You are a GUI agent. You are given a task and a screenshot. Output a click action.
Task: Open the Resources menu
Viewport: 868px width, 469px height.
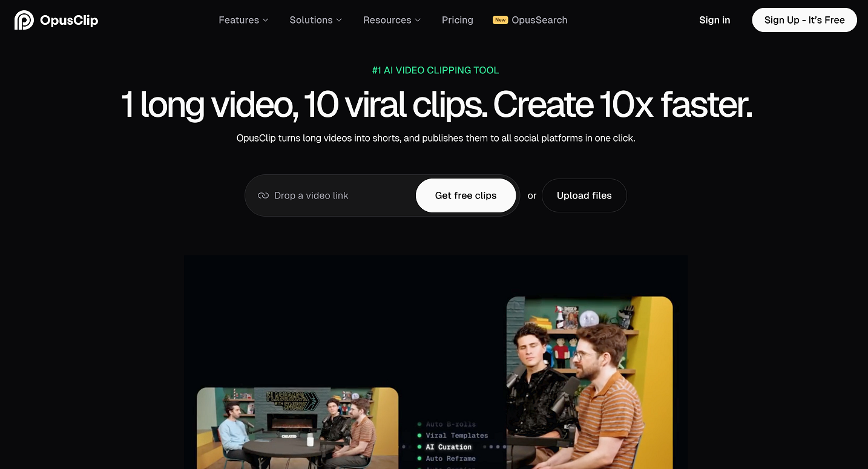pos(392,20)
